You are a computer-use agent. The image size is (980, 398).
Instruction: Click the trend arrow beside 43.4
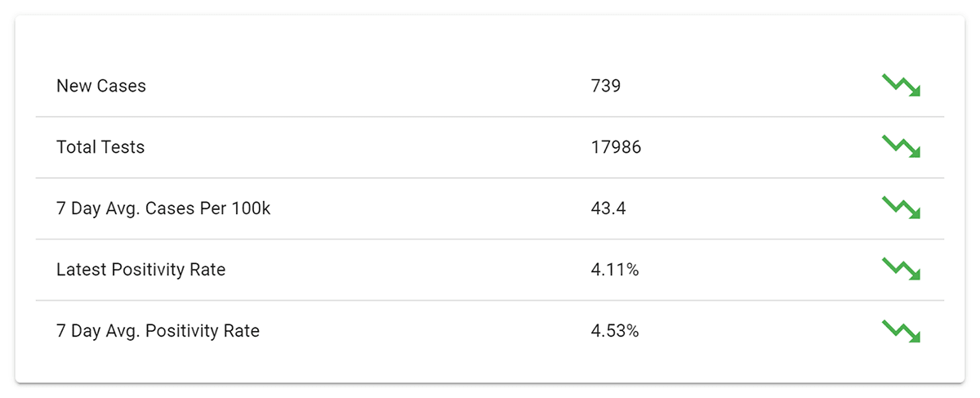[901, 208]
